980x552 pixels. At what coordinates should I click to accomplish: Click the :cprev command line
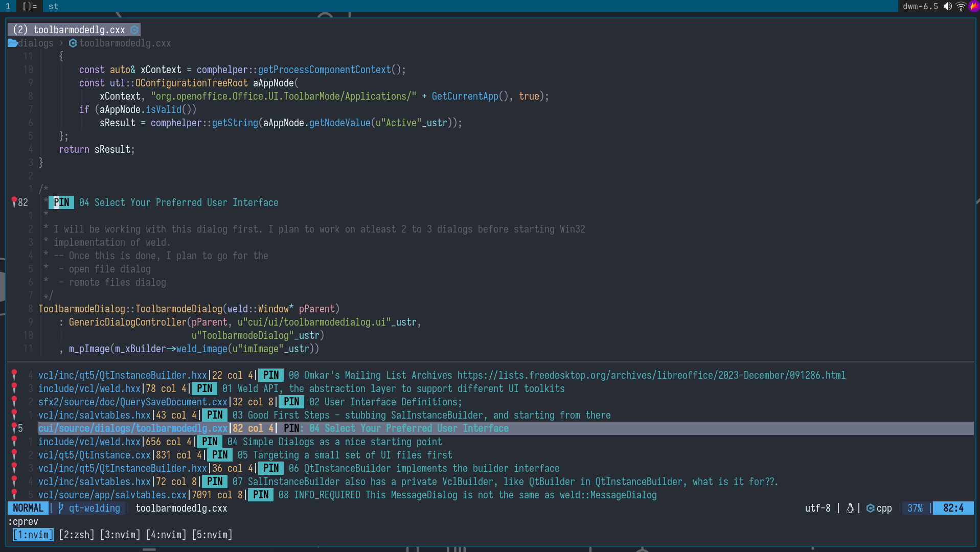[x=23, y=521]
